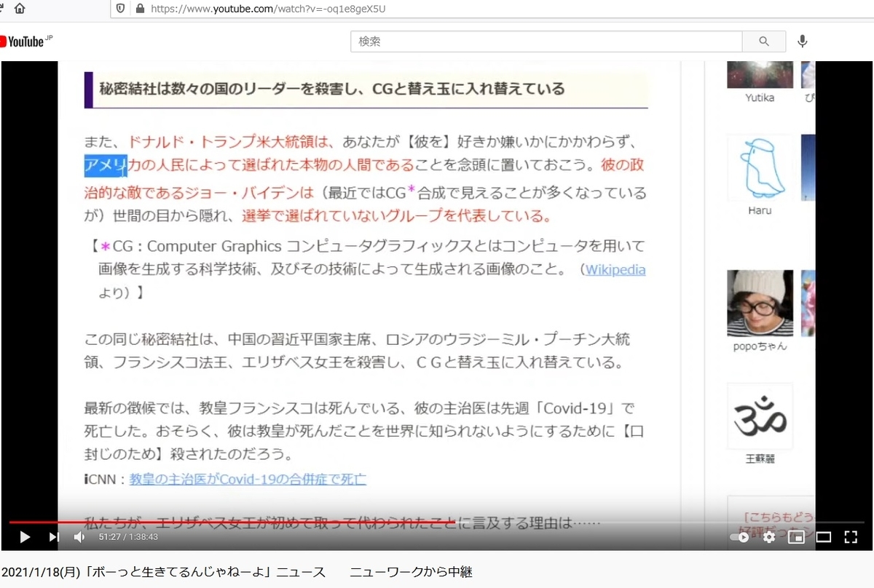The width and height of the screenshot is (874, 588).
Task: Enable theater mode
Action: [x=823, y=537]
